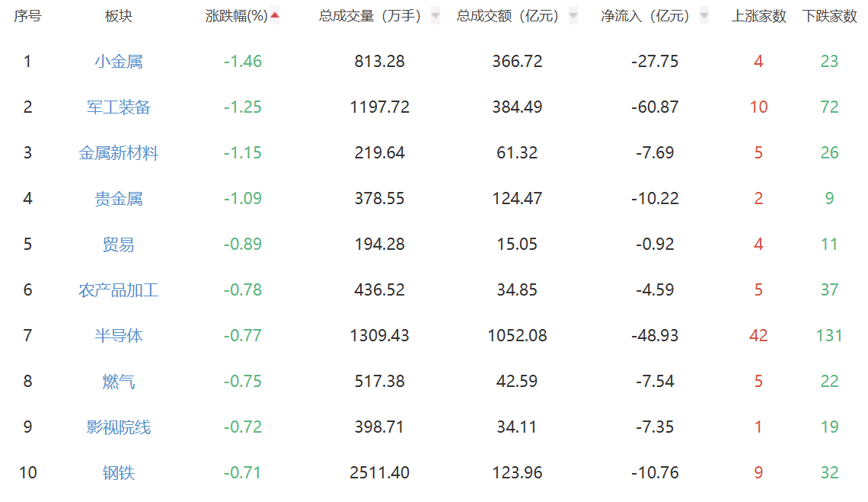The height and width of the screenshot is (502, 868).
Task: Click the 下跌家数 column header
Action: (x=829, y=16)
